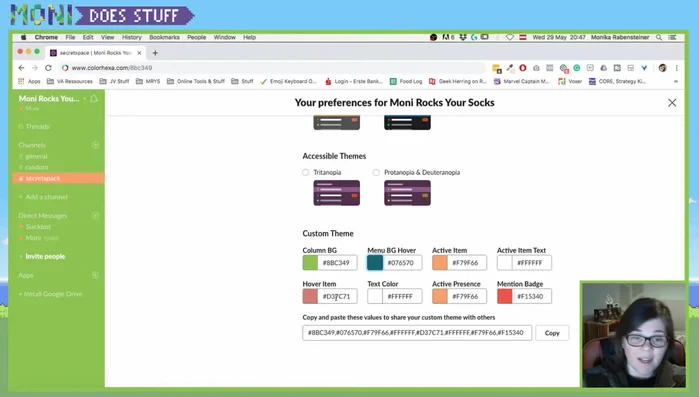Click the Dropbox menu bar icon

(463, 37)
